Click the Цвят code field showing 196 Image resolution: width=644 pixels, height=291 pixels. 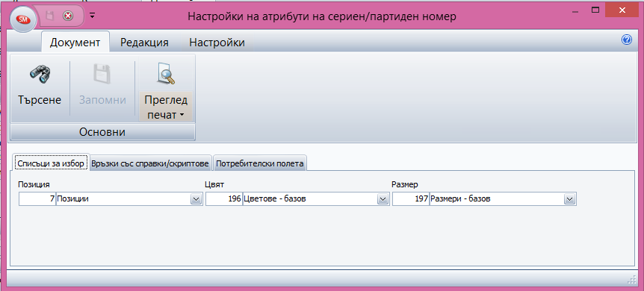pyautogui.click(x=224, y=199)
